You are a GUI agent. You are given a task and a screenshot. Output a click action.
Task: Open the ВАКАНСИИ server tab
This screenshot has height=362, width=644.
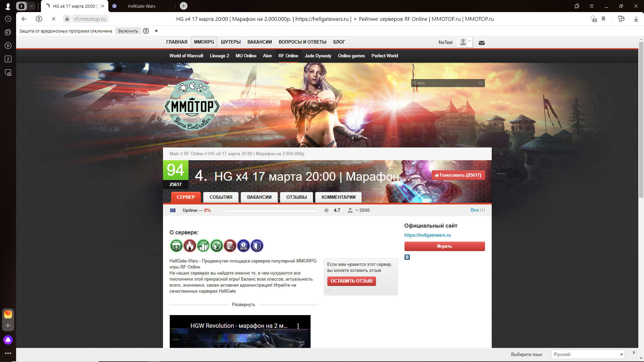(x=259, y=197)
